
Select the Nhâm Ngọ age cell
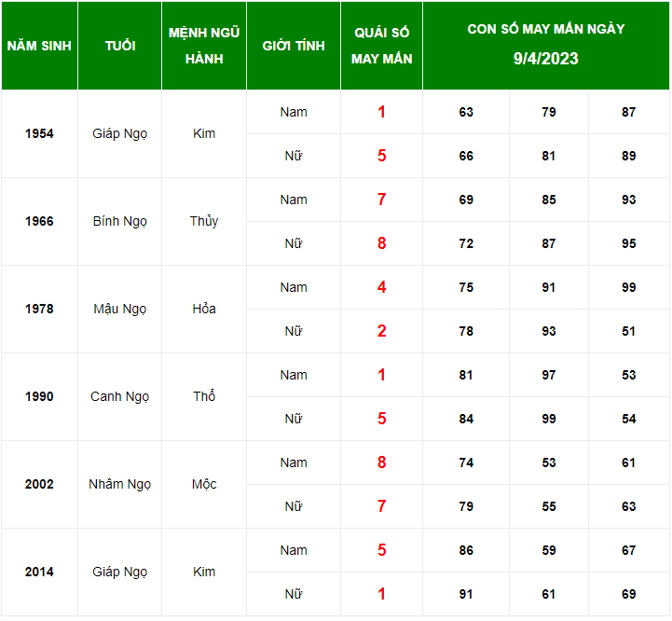tap(119, 484)
